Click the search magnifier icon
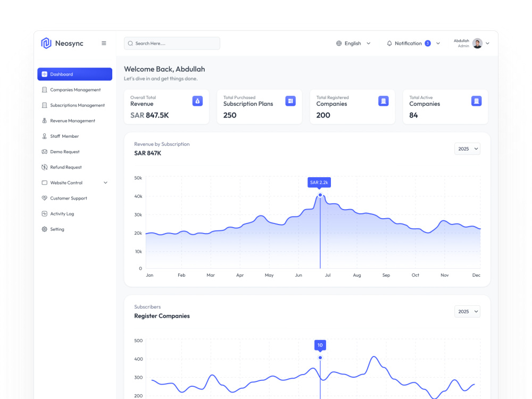 [x=130, y=44]
